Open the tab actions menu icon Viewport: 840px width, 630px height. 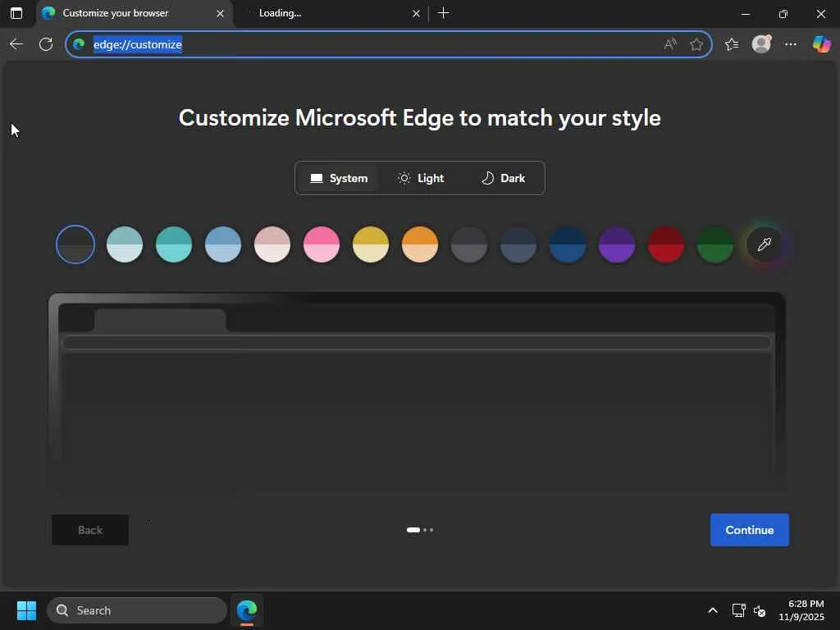[16, 13]
